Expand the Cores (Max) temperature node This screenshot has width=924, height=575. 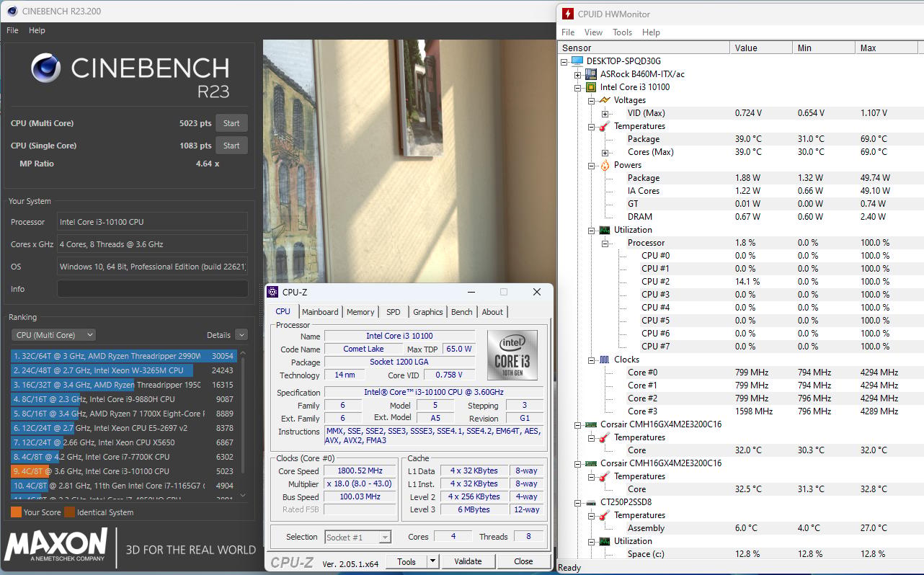605,152
